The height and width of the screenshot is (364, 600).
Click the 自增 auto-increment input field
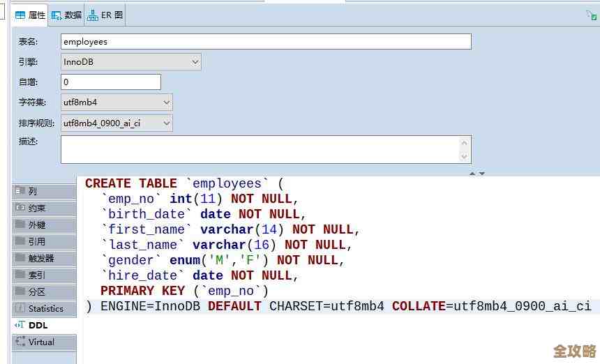coord(110,82)
